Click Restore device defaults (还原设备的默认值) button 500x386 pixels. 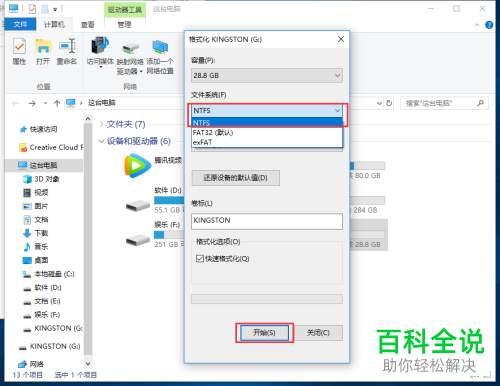(236, 178)
